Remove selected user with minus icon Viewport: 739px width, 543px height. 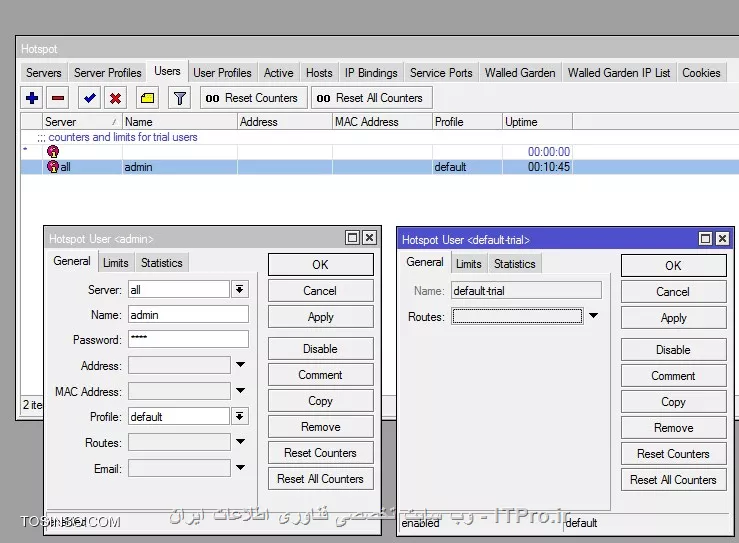click(x=58, y=98)
